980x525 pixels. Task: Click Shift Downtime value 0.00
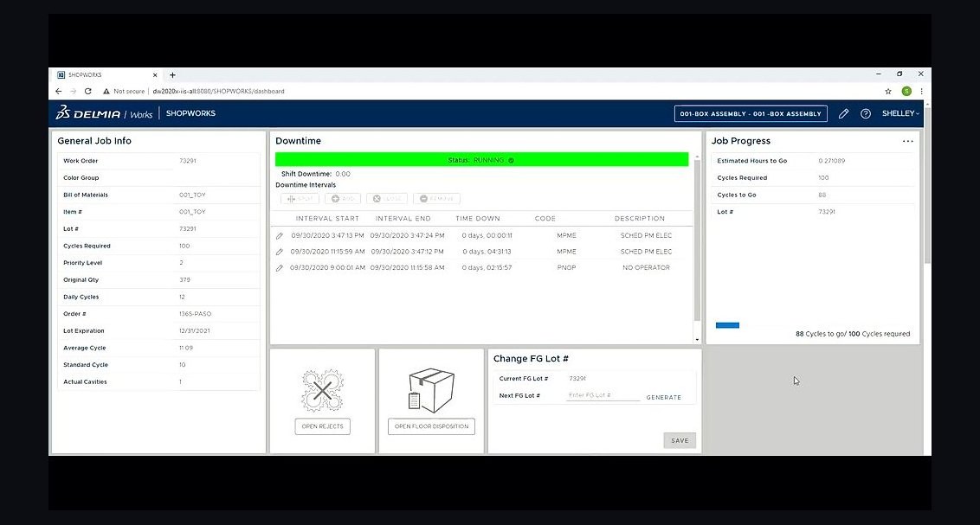click(343, 174)
